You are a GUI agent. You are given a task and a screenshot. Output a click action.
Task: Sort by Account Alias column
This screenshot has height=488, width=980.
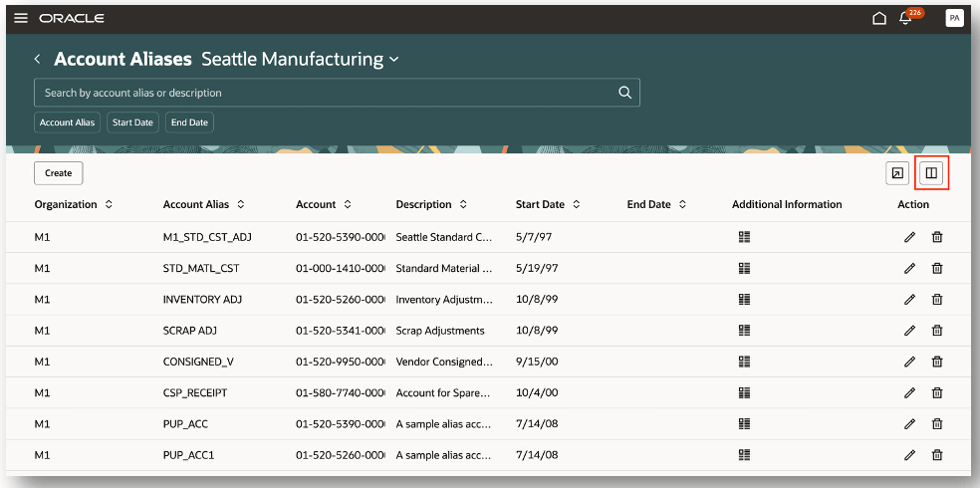[240, 204]
